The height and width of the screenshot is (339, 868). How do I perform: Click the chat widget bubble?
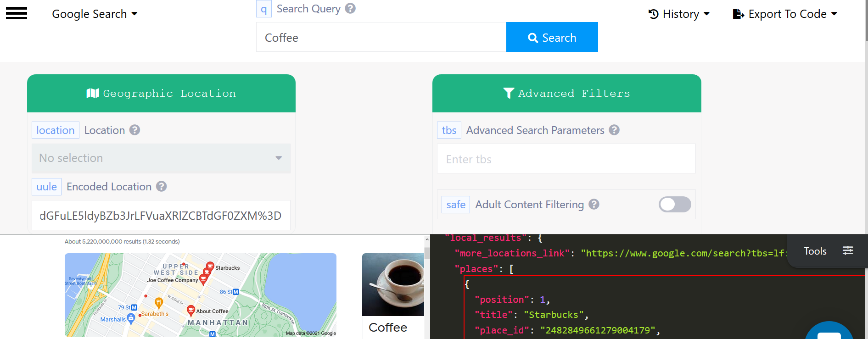click(829, 331)
